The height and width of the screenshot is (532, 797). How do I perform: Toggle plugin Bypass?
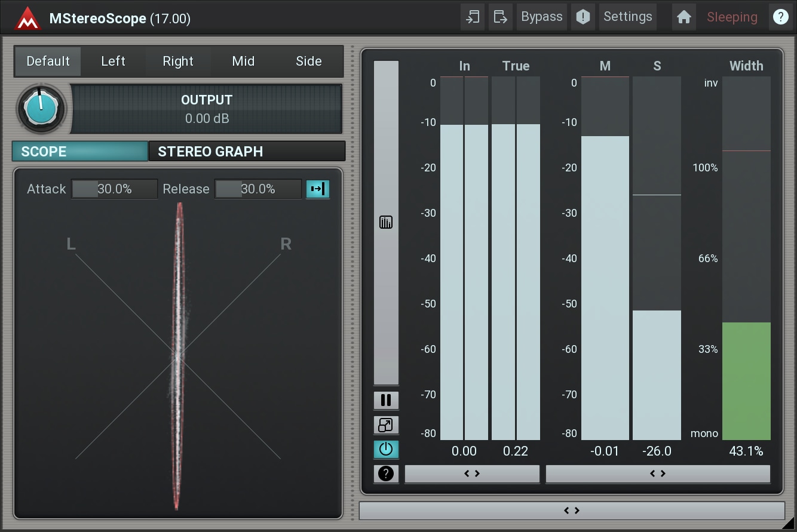[x=541, y=17]
